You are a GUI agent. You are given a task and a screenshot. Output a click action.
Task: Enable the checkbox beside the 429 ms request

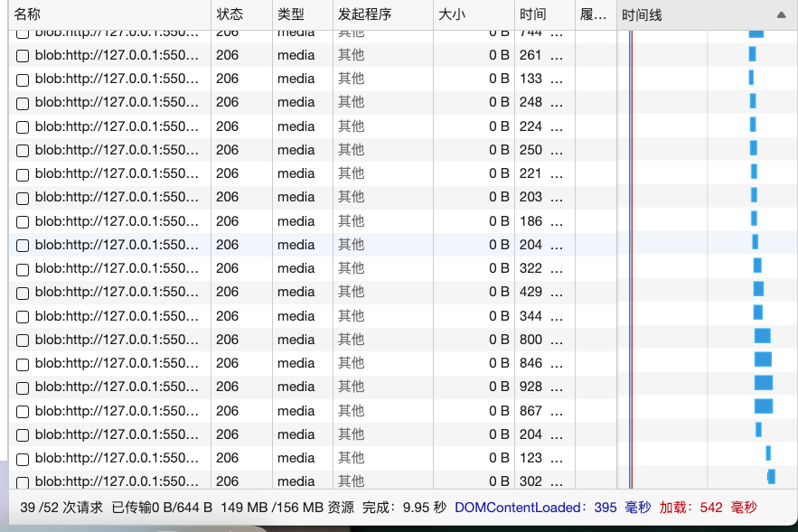coord(23,293)
